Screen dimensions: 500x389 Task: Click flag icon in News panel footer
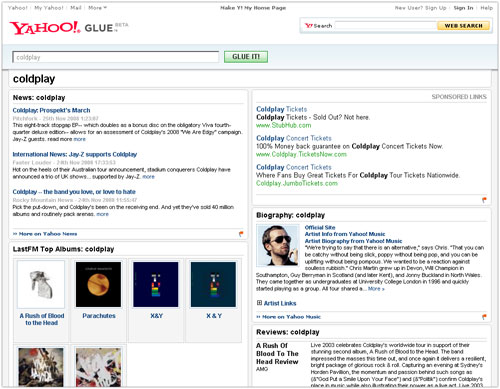pos(241,234)
